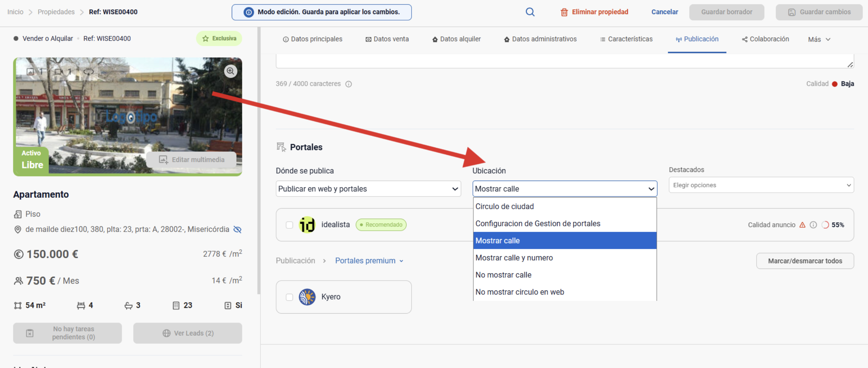Click the surface area icon beside 54 m²
Viewport: 868px width, 368px height.
pyautogui.click(x=17, y=305)
